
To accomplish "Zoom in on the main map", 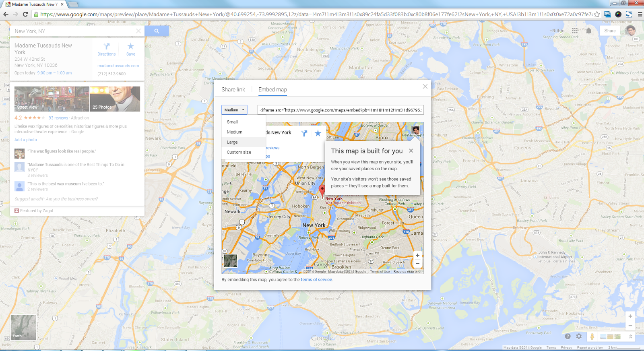I will (630, 316).
